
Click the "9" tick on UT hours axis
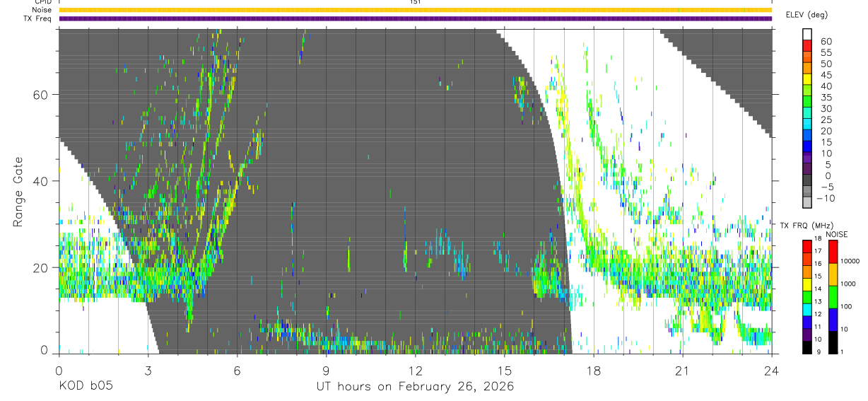pos(326,371)
